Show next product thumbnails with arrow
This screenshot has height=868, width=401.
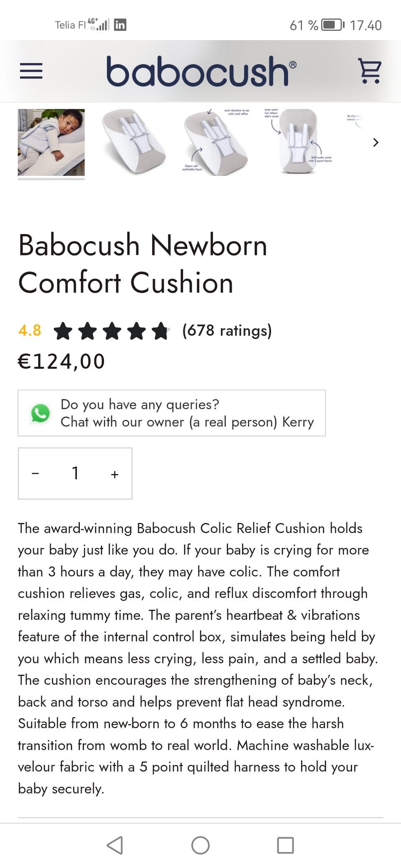coord(376,143)
